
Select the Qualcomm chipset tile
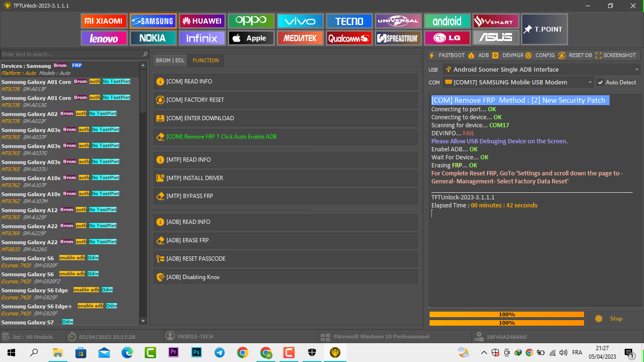tap(349, 38)
